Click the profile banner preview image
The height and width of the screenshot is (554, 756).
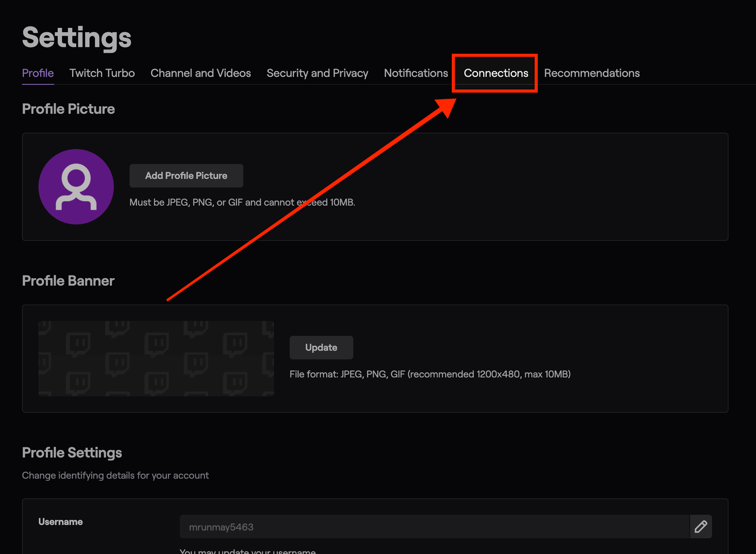point(156,358)
